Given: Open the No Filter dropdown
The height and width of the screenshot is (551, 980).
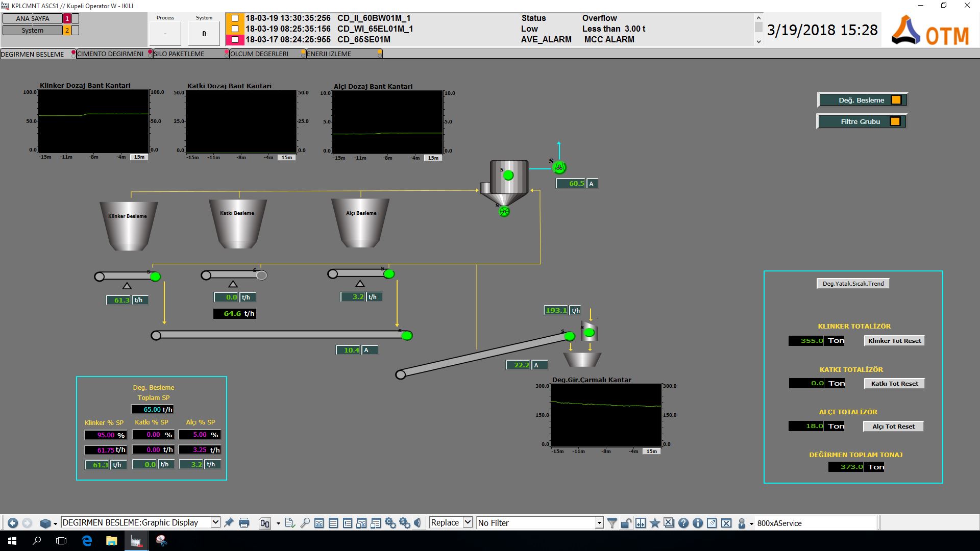Looking at the screenshot, I should (x=599, y=523).
